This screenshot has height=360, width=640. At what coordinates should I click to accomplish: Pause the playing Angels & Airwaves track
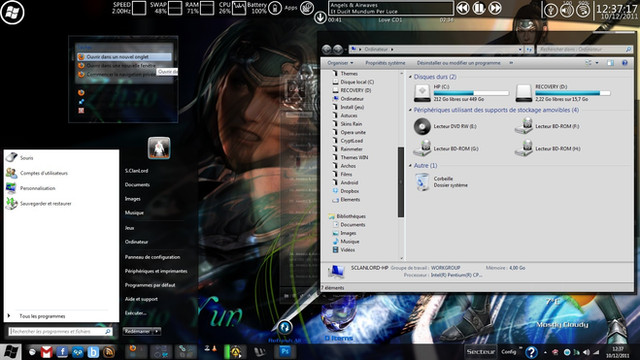pos(479,8)
